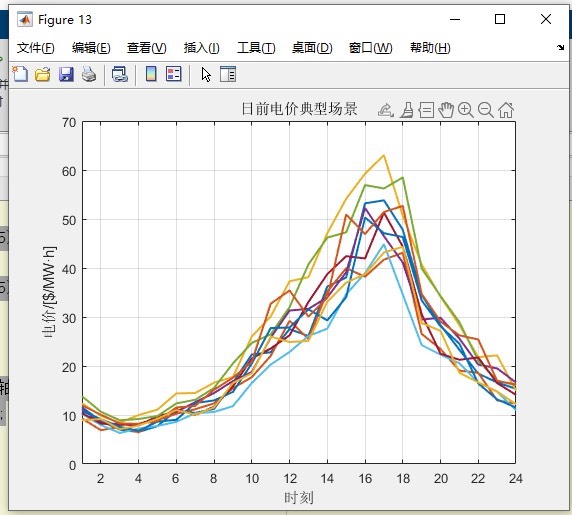Click the plot title 日前电价典型场景
The width and height of the screenshot is (572, 515).
[299, 109]
